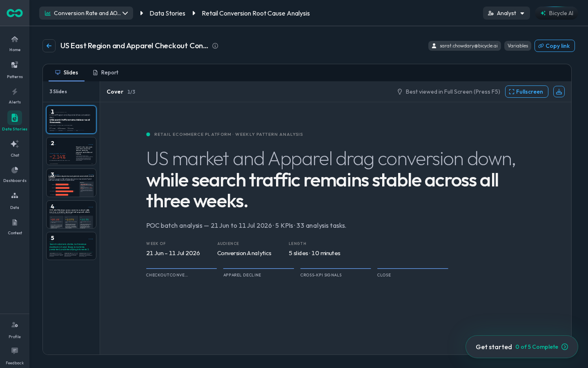Show the story info icon
This screenshot has width=588, height=368.
click(215, 46)
